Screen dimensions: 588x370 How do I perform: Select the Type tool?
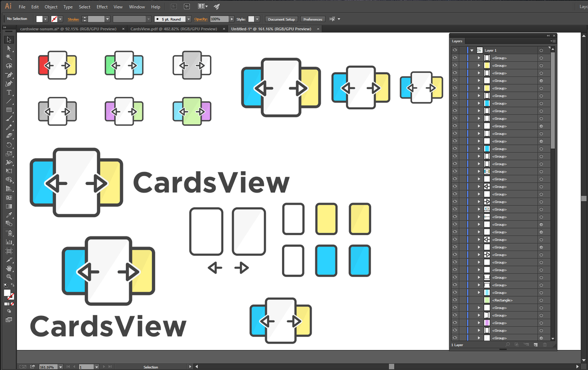pos(9,92)
